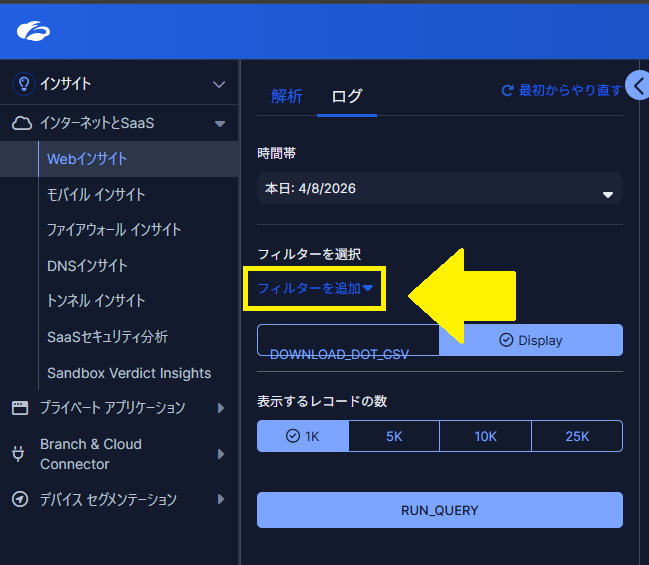Screen dimensions: 649x565
Task: Select 1K records
Action: pos(303,436)
